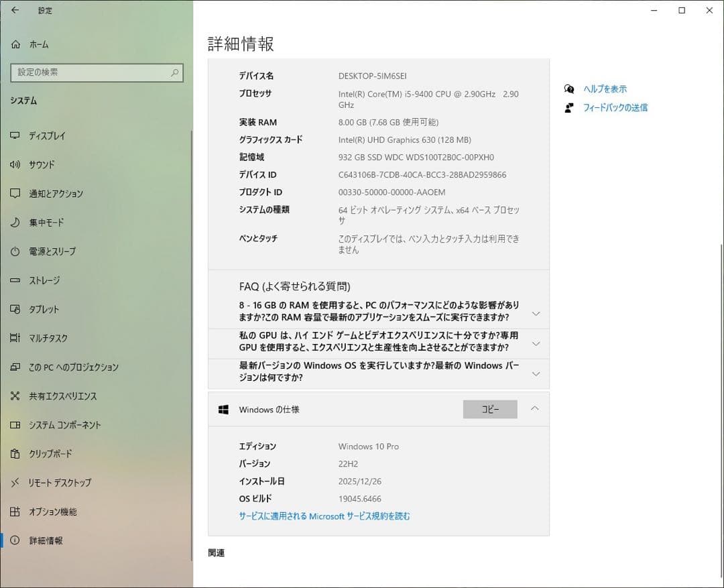Click the Notifications and actions icon
This screenshot has height=588, width=724.
pos(15,193)
